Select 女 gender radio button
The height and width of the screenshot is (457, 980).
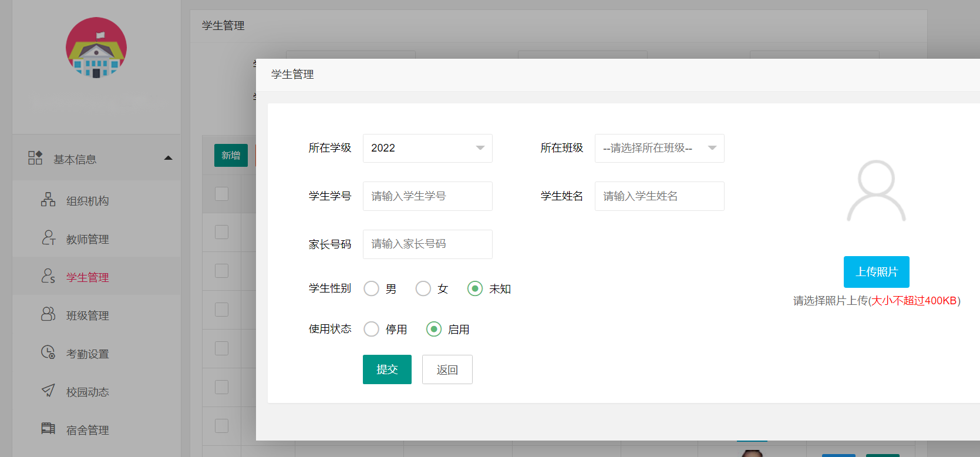423,288
